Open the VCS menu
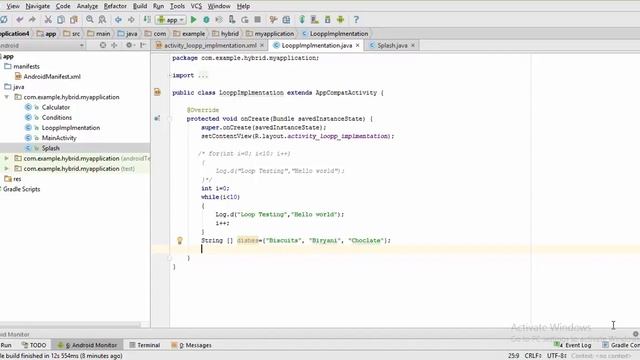The height and width of the screenshot is (360, 640). click(x=196, y=6)
